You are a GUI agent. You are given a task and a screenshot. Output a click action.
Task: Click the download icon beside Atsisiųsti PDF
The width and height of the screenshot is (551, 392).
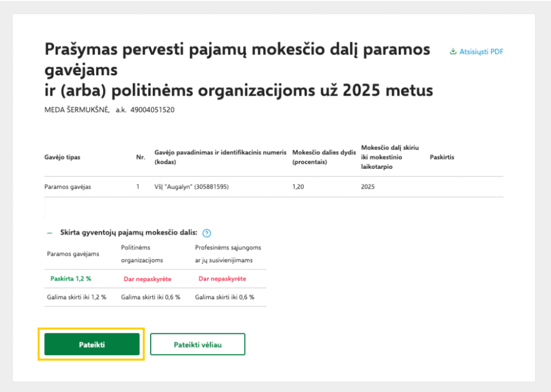pos(453,52)
